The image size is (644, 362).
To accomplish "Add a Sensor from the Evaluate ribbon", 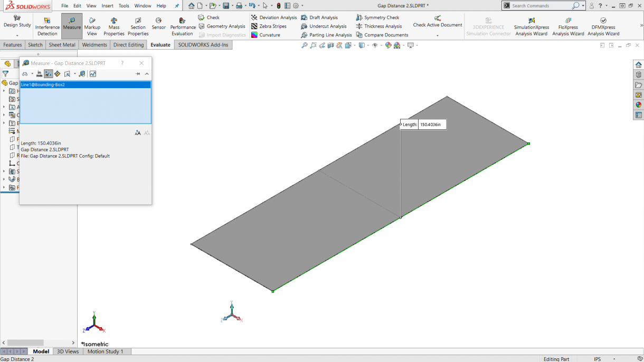I will [158, 24].
